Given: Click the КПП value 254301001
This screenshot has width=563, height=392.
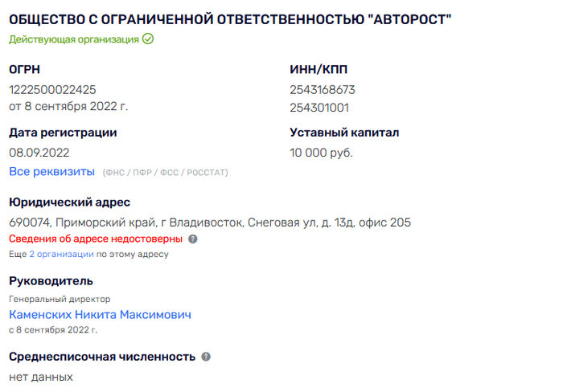Looking at the screenshot, I should click(319, 108).
